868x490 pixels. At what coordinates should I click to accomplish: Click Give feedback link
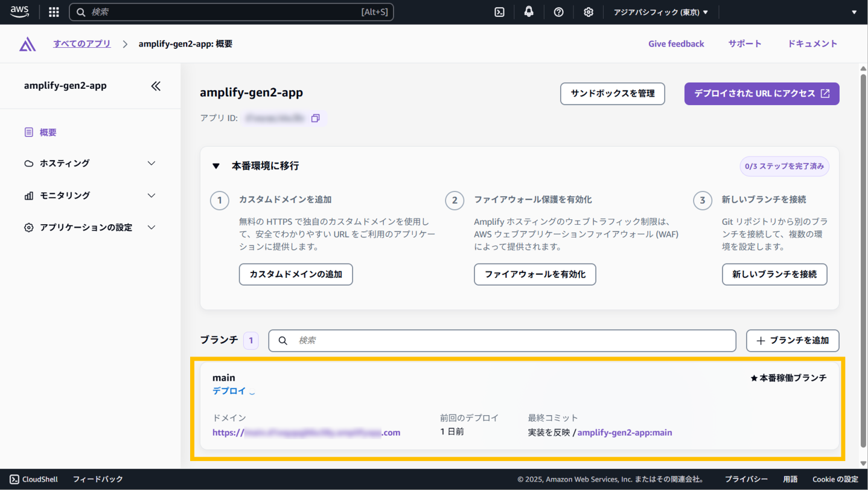[x=676, y=44]
